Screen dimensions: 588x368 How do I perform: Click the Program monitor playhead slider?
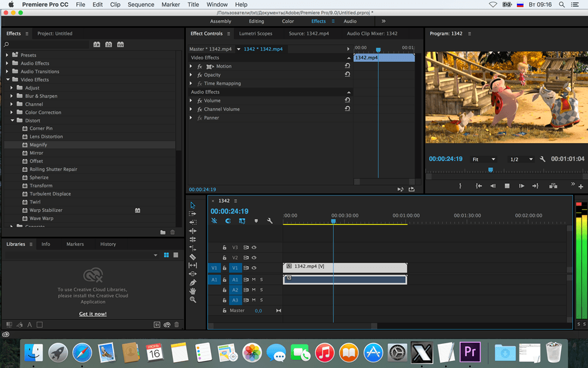490,170
